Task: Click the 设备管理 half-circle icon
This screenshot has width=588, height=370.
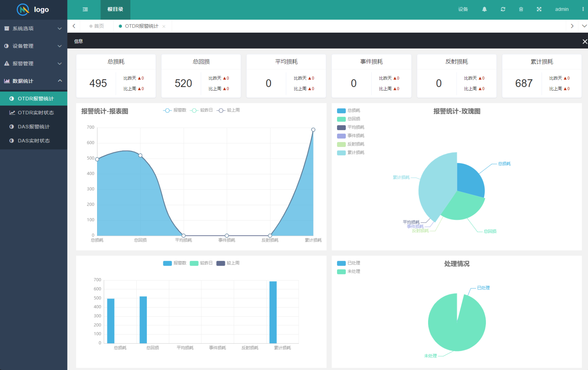Action: [x=6, y=46]
